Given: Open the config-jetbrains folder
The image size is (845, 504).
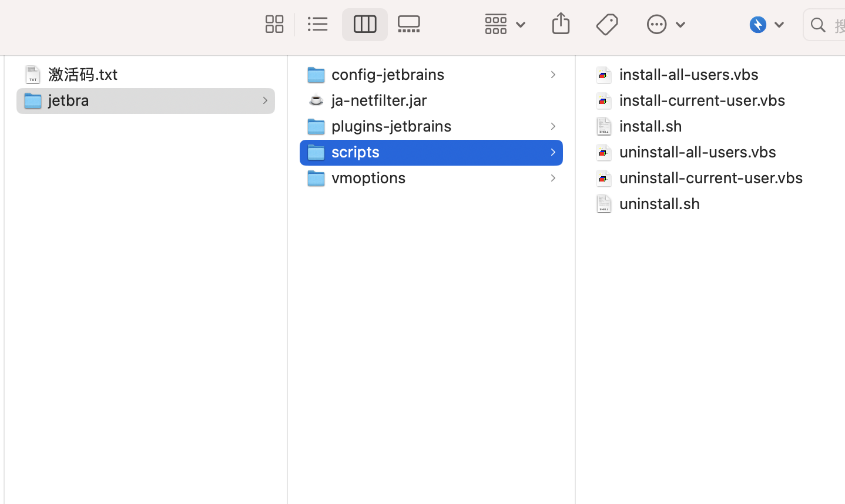Looking at the screenshot, I should [388, 75].
